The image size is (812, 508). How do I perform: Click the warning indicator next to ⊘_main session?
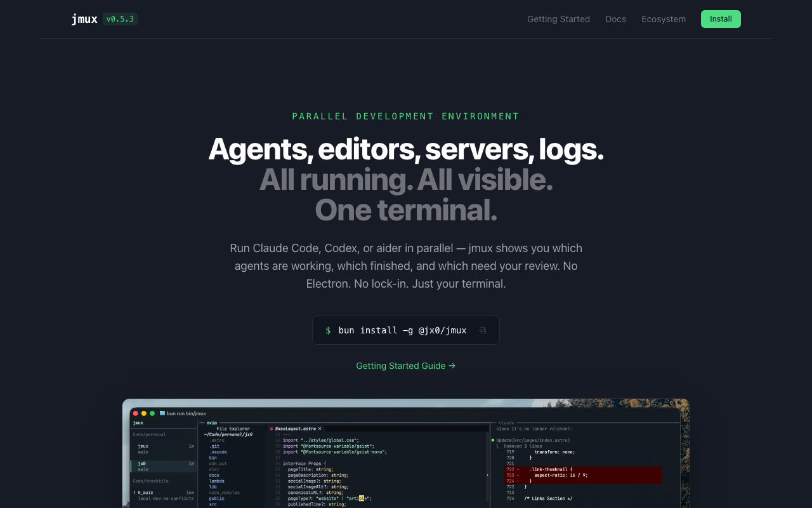pos(134,493)
